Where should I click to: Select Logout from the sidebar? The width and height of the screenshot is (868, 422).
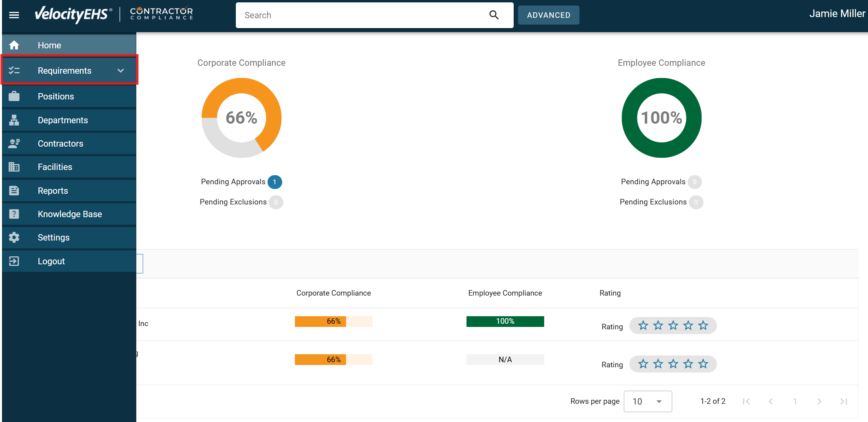[51, 261]
